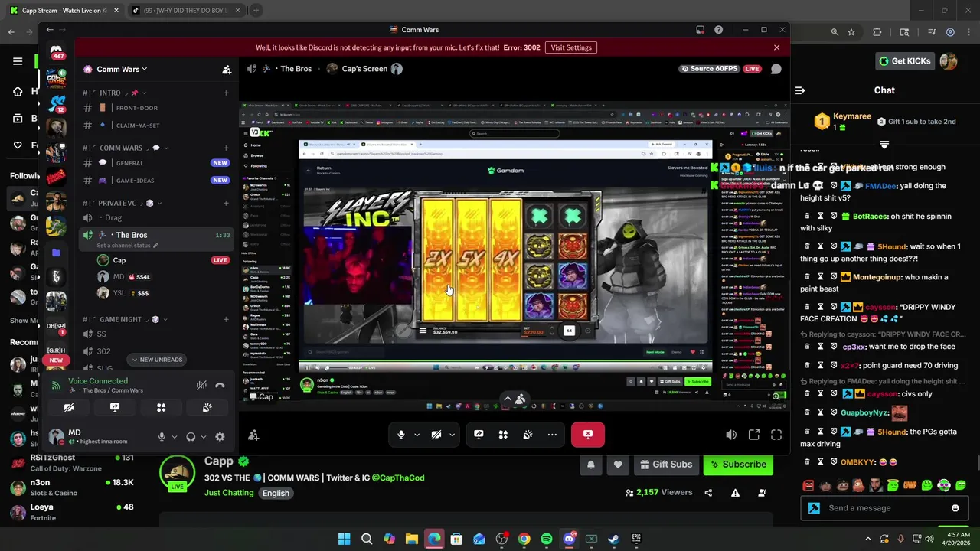Stop watching stream with red button
The width and height of the screenshot is (980, 551).
588,435
